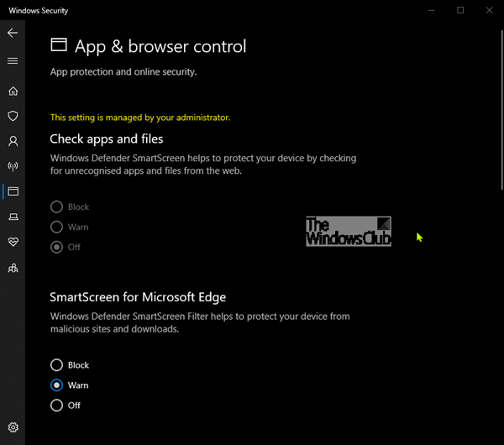The image size is (504, 445).
Task: Select Off under Check apps and files
Action: pos(56,247)
